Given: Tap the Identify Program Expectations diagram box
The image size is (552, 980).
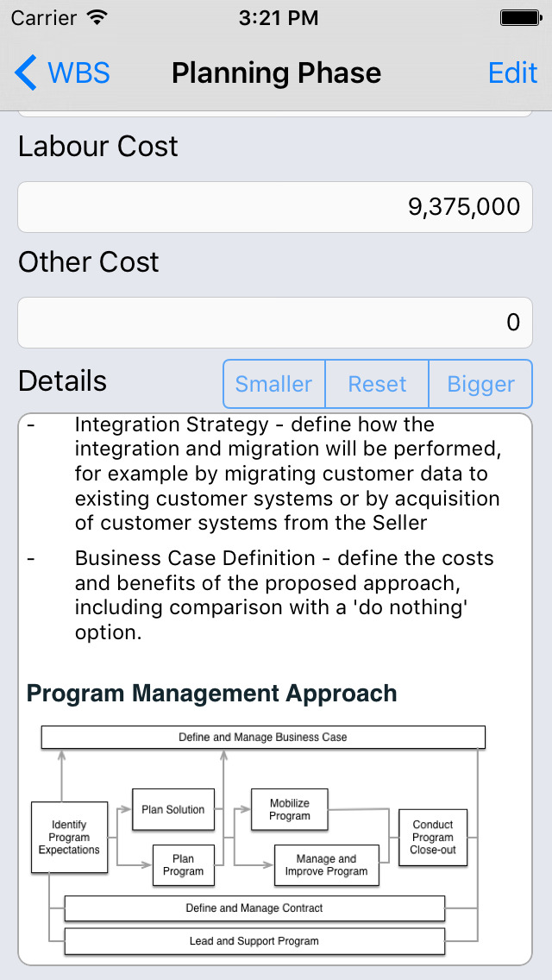Looking at the screenshot, I should coord(69,838).
